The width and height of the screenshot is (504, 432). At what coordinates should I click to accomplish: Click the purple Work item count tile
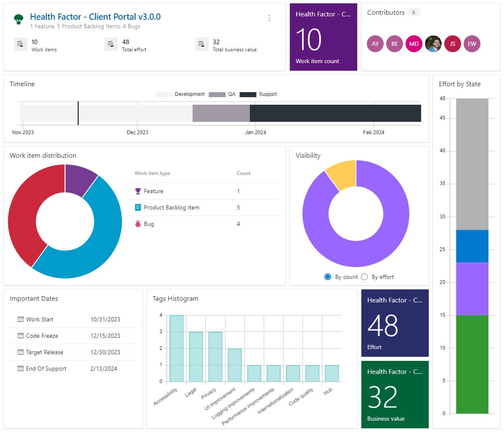coord(323,37)
